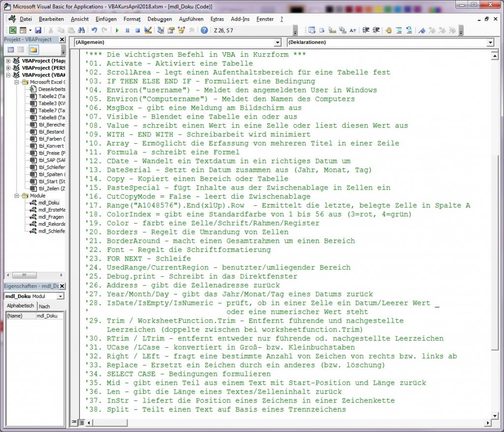Open the Debuggen menu

point(159,19)
